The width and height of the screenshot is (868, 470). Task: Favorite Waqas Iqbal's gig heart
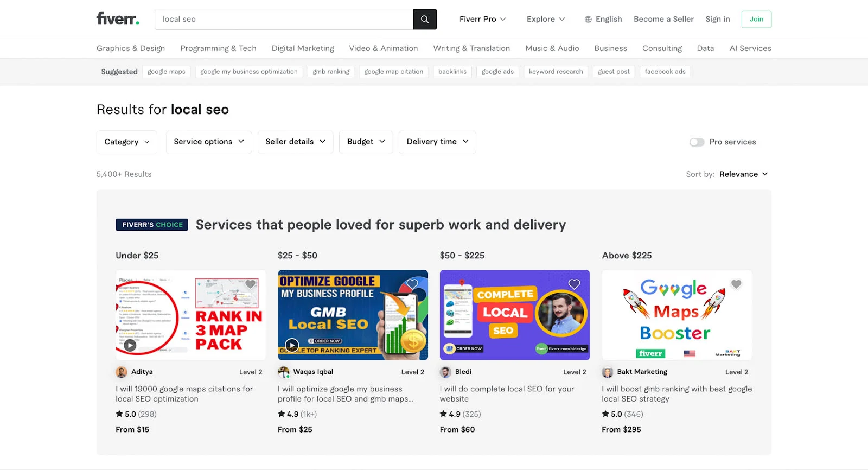[x=412, y=284]
